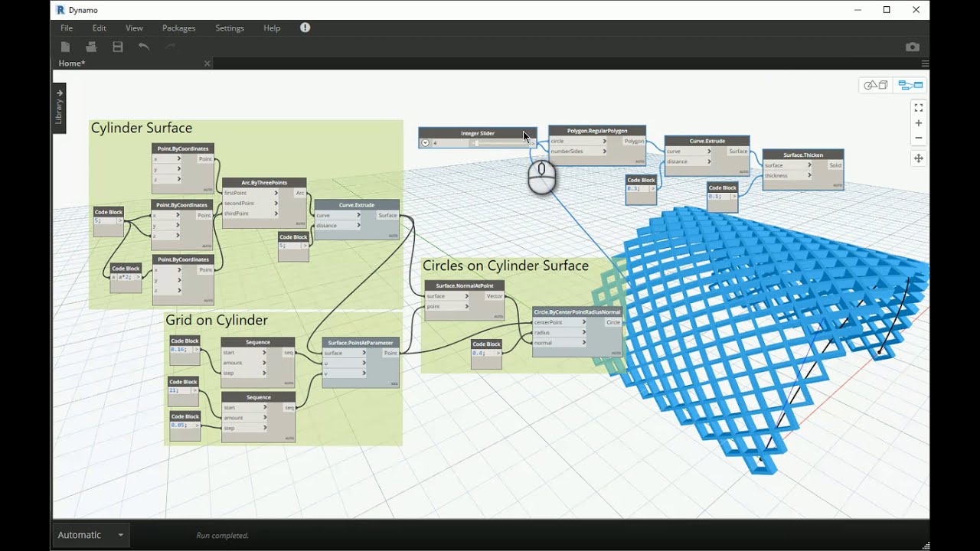
Task: Switch to 3D background geometry navigation
Action: click(x=876, y=85)
